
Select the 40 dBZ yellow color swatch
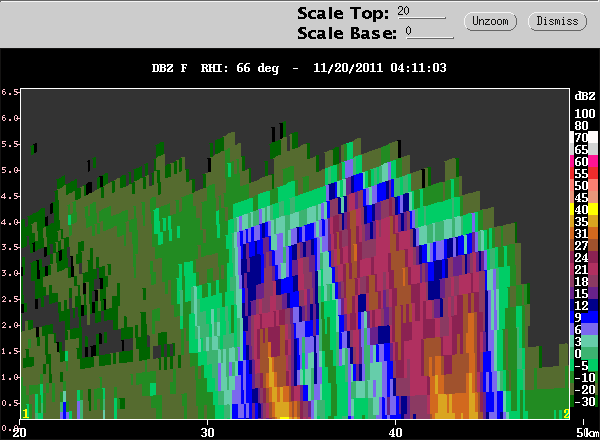[x=584, y=209]
